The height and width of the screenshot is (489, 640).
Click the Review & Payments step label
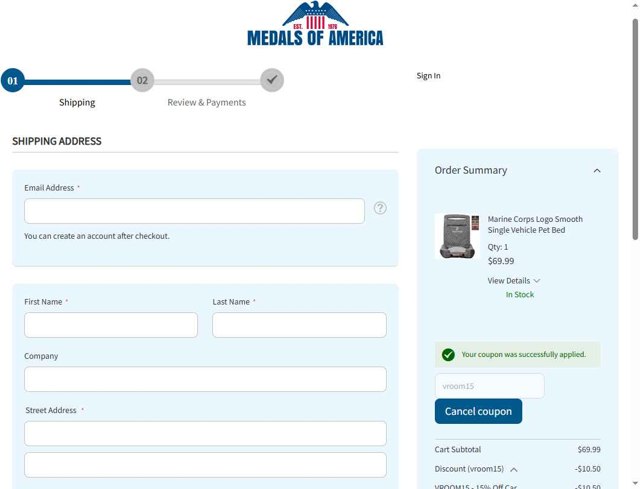click(x=207, y=102)
